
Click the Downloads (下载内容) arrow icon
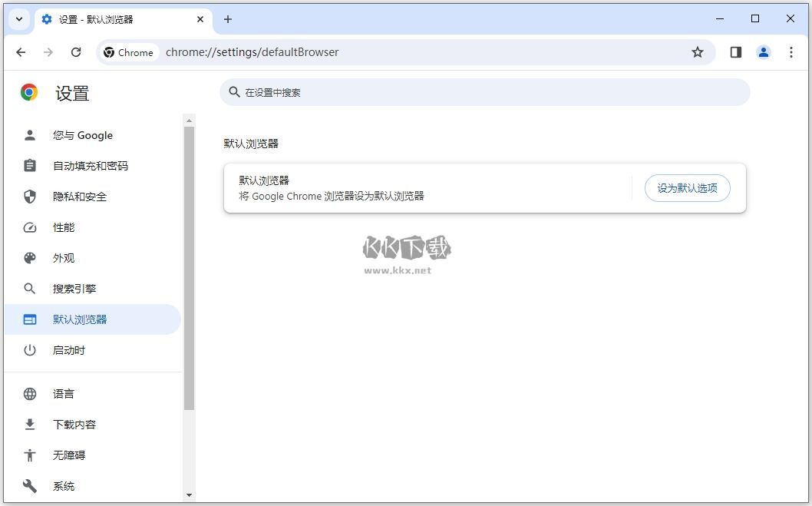(x=29, y=424)
